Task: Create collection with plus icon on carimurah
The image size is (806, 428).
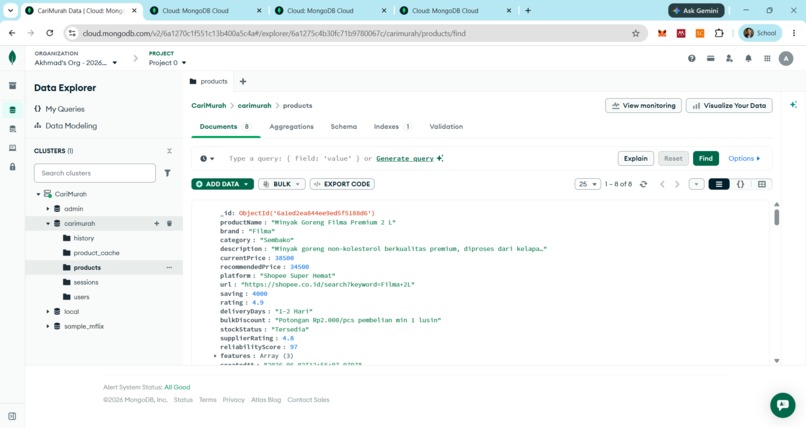Action: [x=157, y=224]
